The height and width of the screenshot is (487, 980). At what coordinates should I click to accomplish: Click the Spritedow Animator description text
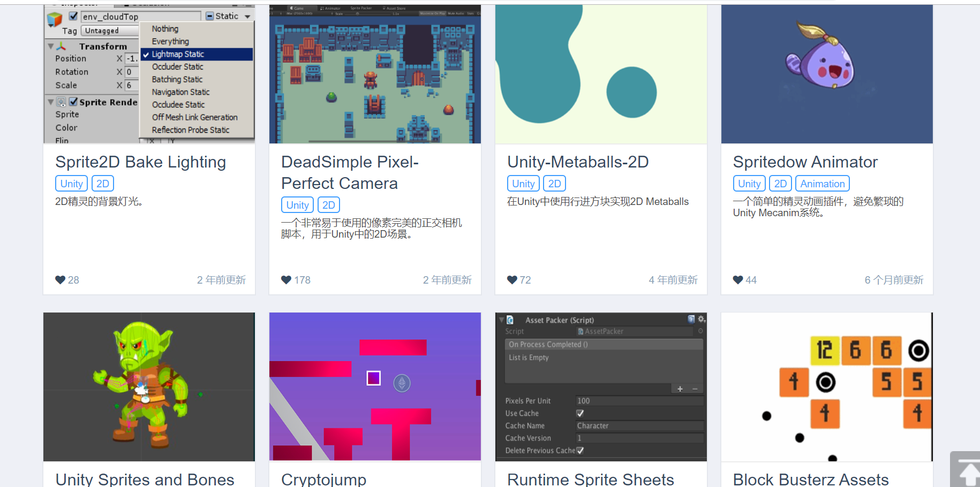coord(818,207)
